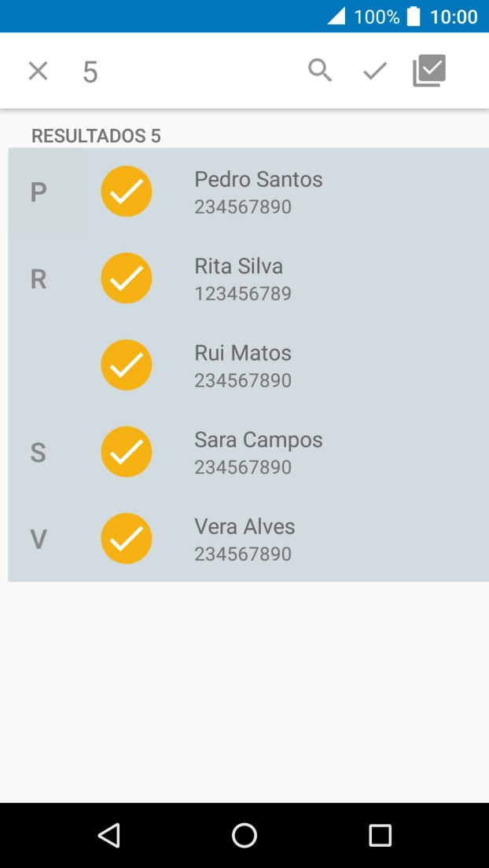The image size is (489, 868).
Task: Toggle Rui Matos's selected avatar
Action: point(127,364)
